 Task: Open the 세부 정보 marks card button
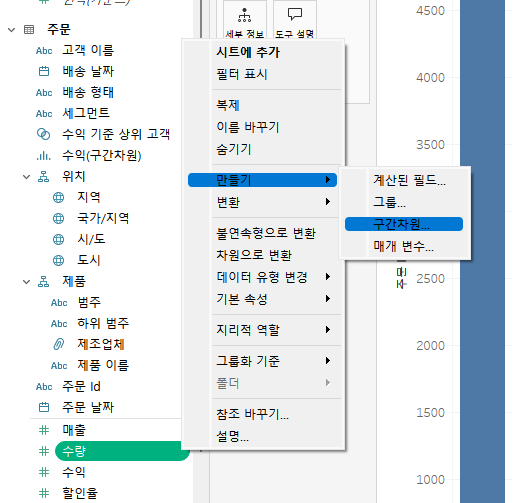tap(245, 21)
